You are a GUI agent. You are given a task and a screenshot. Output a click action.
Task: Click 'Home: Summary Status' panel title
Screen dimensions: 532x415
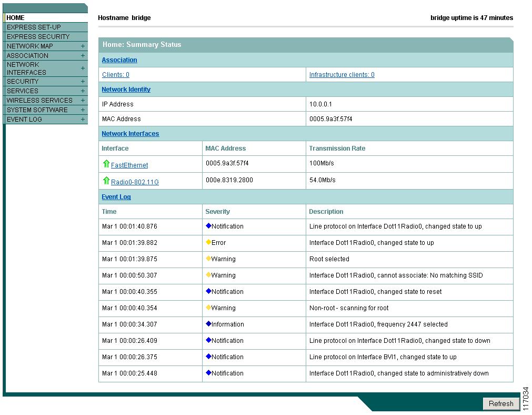coord(142,44)
